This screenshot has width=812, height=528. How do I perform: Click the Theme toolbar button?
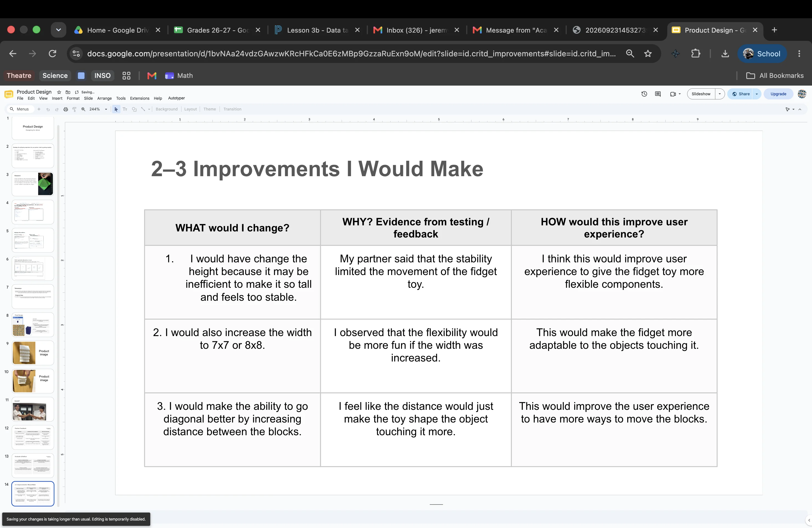209,109
